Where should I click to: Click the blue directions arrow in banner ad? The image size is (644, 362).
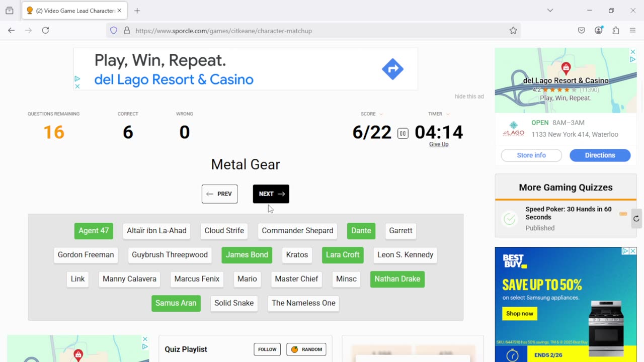click(392, 69)
